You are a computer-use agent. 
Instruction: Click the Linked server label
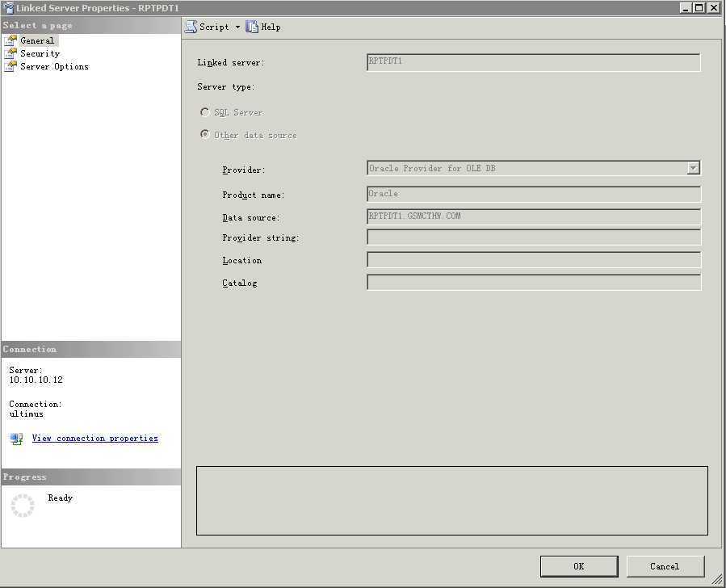(231, 62)
